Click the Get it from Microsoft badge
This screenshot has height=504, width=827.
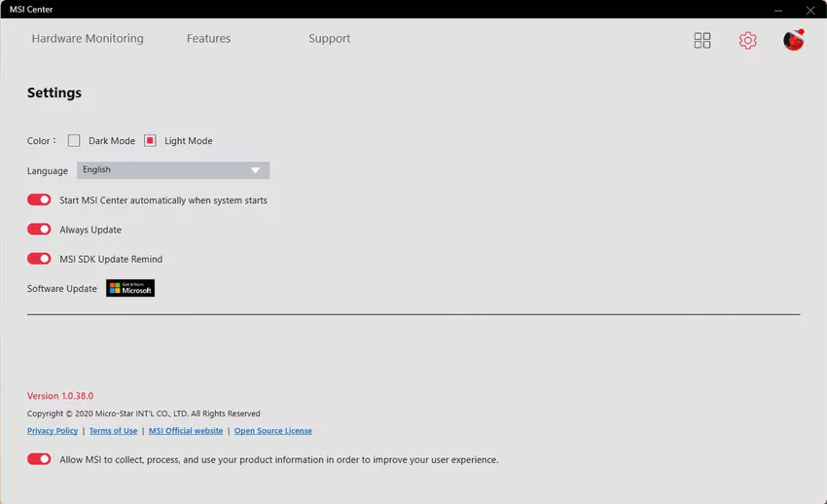(x=130, y=288)
